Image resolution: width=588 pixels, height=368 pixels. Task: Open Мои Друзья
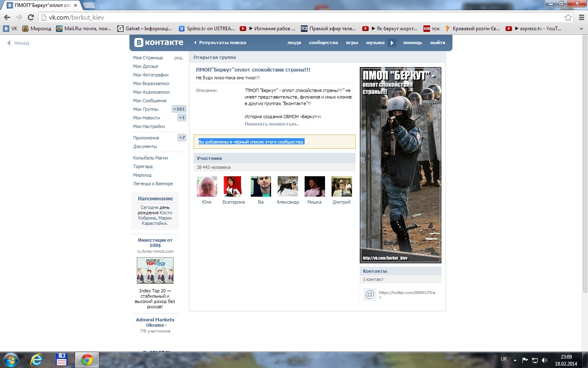click(145, 66)
